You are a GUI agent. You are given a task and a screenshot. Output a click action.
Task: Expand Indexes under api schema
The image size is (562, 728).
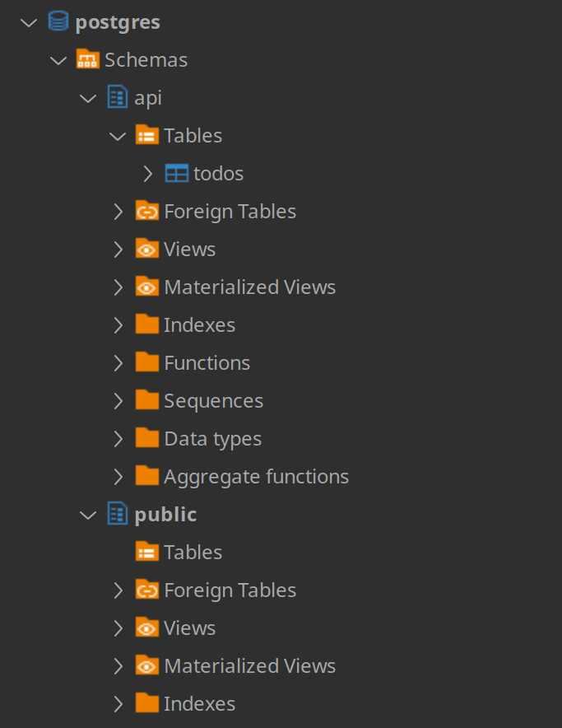click(118, 325)
